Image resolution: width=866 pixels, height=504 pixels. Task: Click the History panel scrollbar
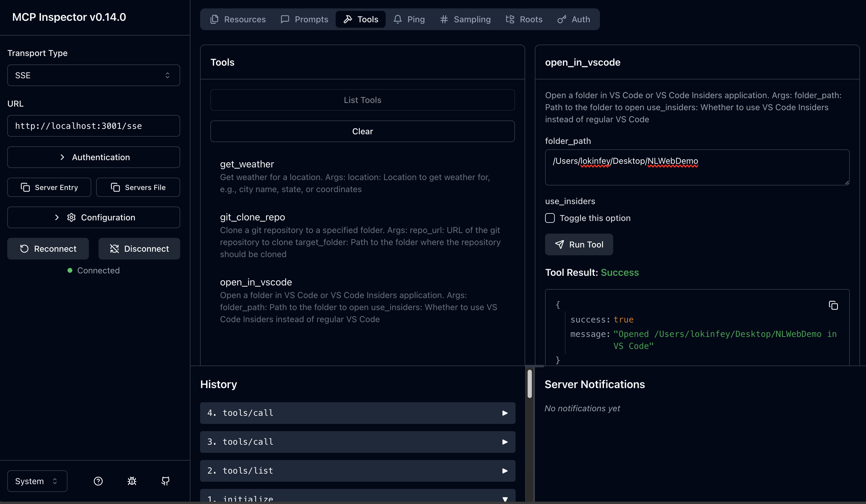click(529, 384)
